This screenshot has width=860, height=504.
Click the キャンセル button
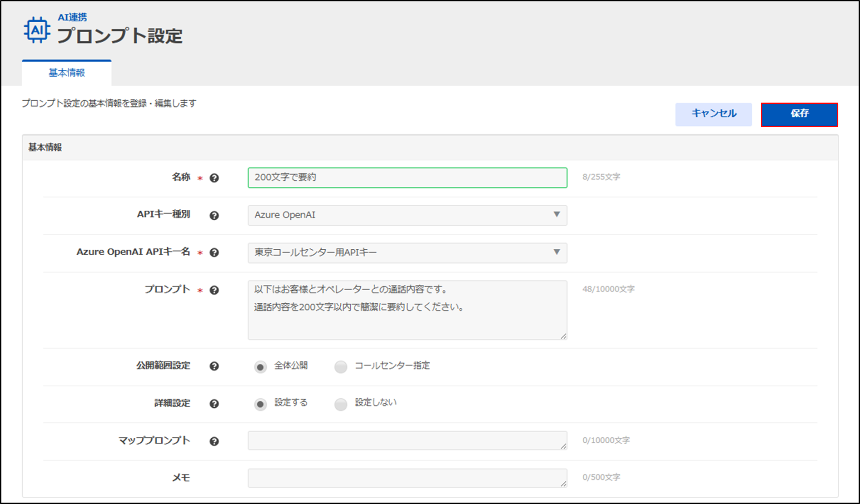tap(713, 114)
